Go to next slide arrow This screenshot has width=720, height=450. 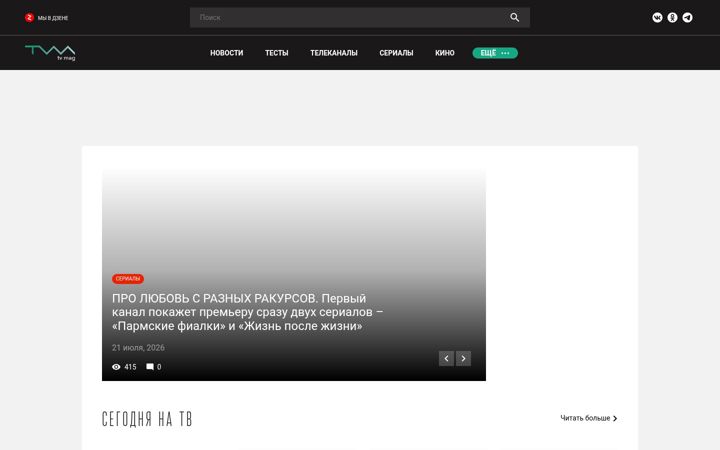[x=463, y=358]
